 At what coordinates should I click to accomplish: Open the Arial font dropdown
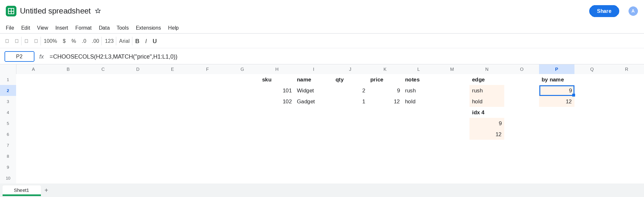coord(124,41)
